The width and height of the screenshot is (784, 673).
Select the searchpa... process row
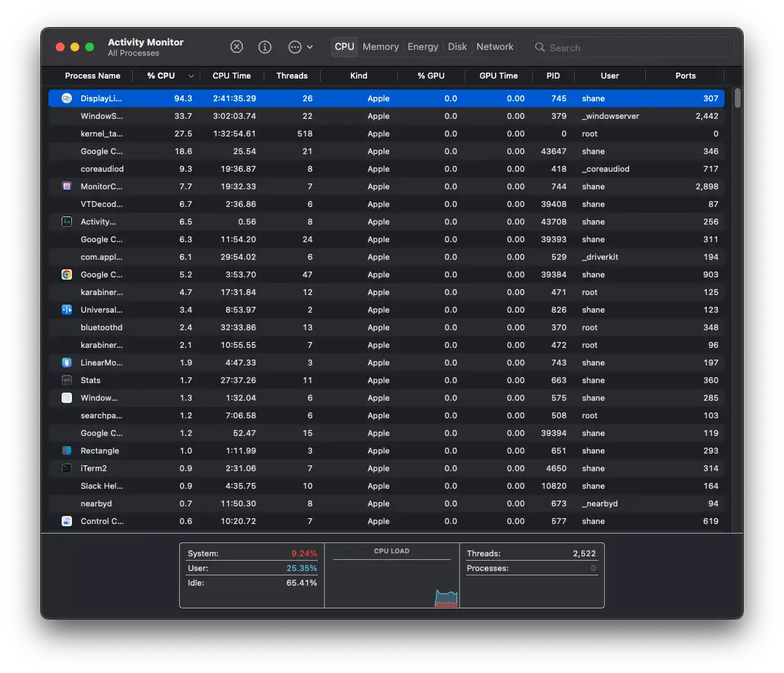pos(386,415)
